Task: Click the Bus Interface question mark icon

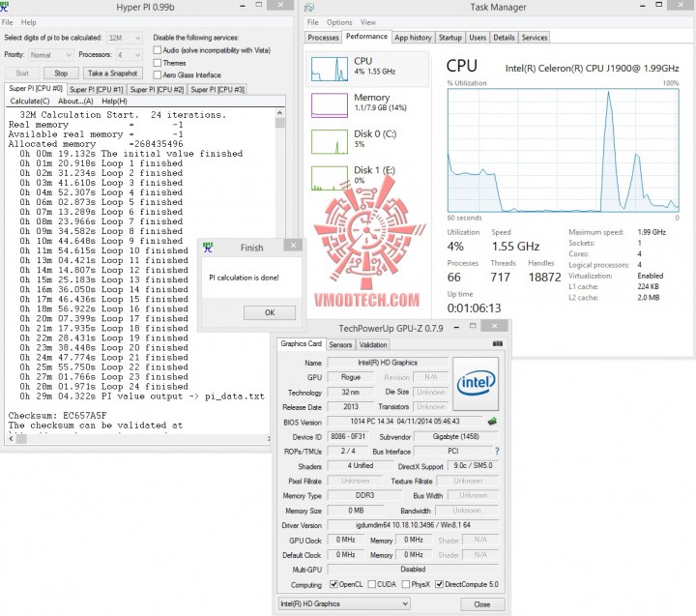Action: [x=497, y=451]
